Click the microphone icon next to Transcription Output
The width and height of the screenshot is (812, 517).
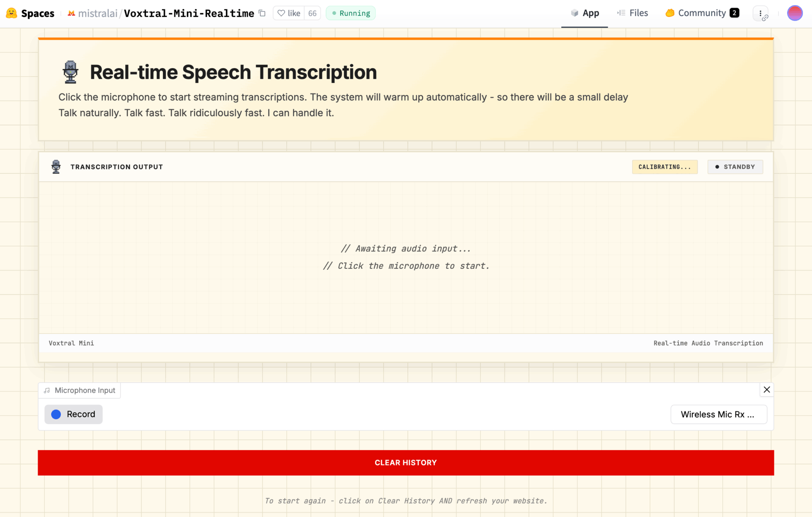[x=56, y=167]
